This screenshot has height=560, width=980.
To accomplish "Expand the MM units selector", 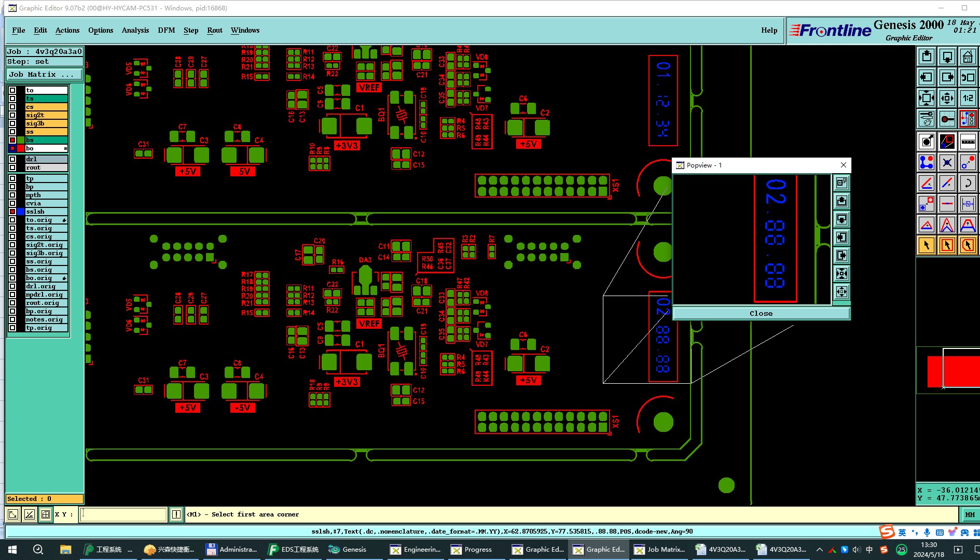I will point(970,514).
